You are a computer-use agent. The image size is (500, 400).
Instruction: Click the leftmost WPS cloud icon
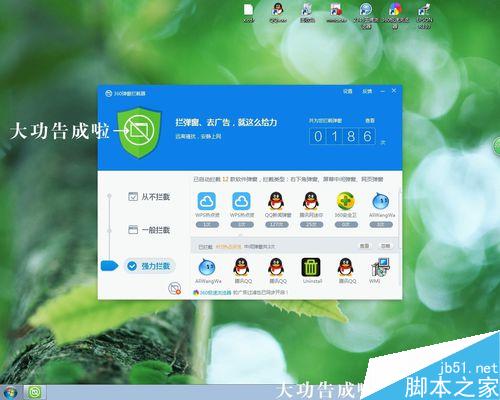click(207, 201)
